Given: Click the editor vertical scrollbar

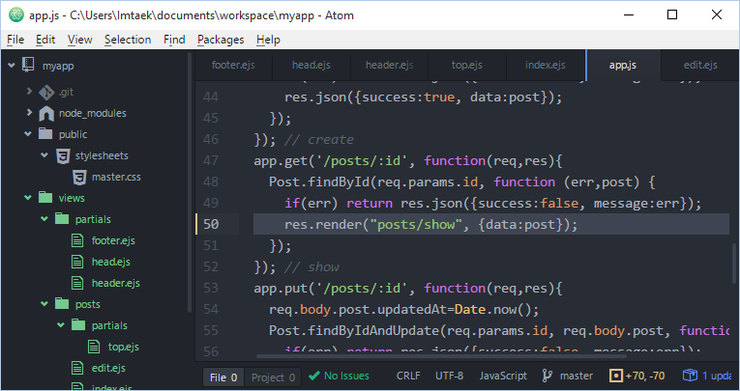Looking at the screenshot, I should pyautogui.click(x=734, y=265).
